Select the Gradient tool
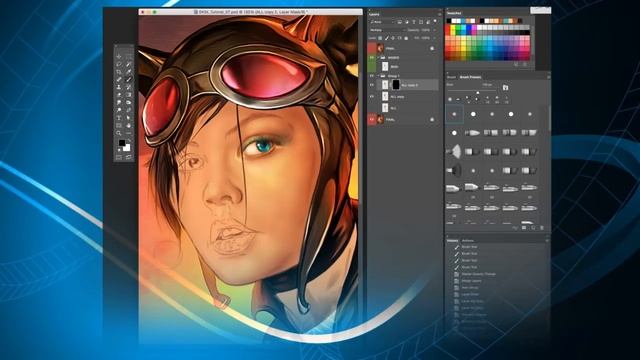 tap(128, 94)
